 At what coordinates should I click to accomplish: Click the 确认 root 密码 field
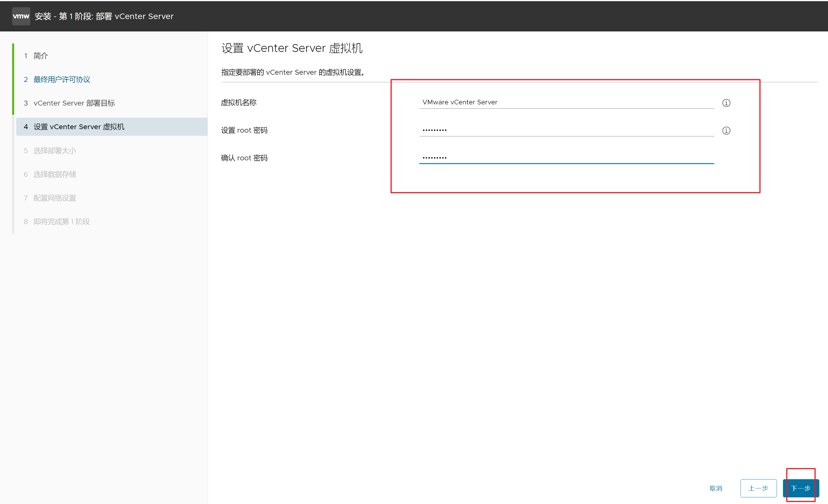566,157
